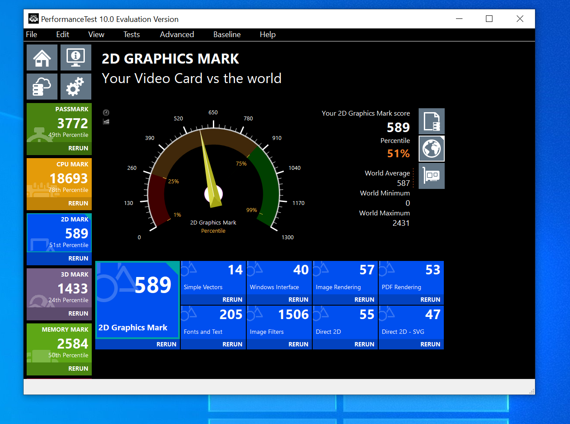Rerun the PassMark rating test
The image size is (570, 424).
coord(78,148)
